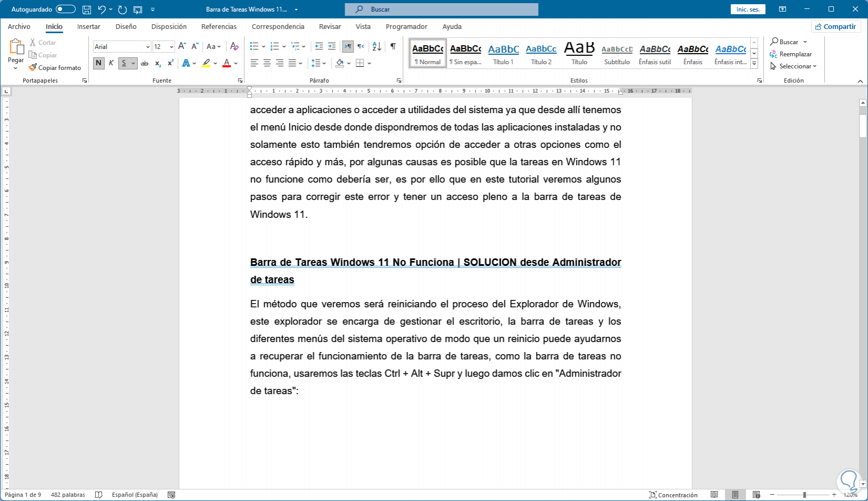This screenshot has width=868, height=501.
Task: Switch to Web Layout view icon
Action: pos(756,495)
